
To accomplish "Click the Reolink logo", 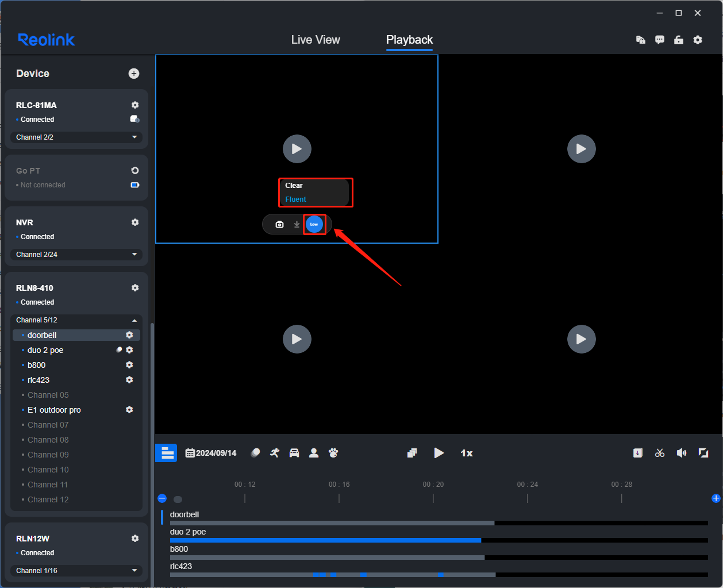I will [47, 40].
